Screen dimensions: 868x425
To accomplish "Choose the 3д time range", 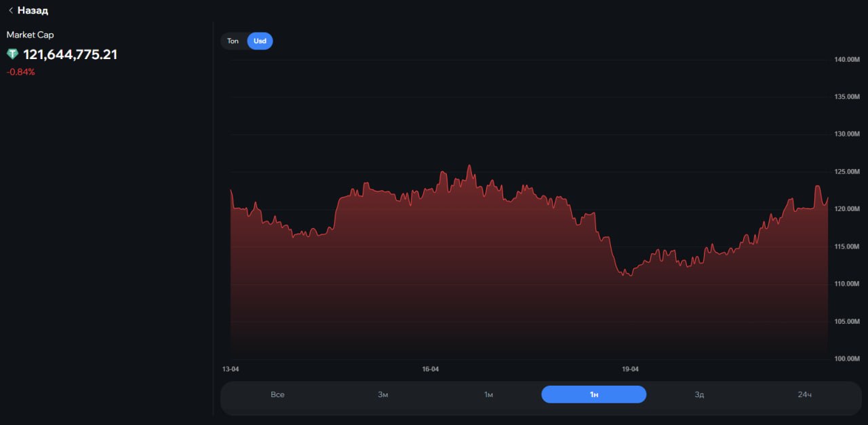I will pyautogui.click(x=699, y=394).
